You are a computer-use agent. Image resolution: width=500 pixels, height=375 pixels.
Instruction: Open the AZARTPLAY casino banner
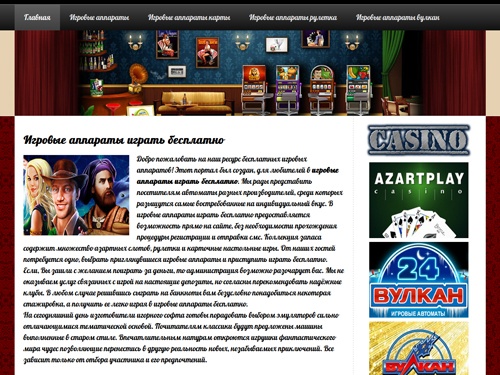(419, 200)
